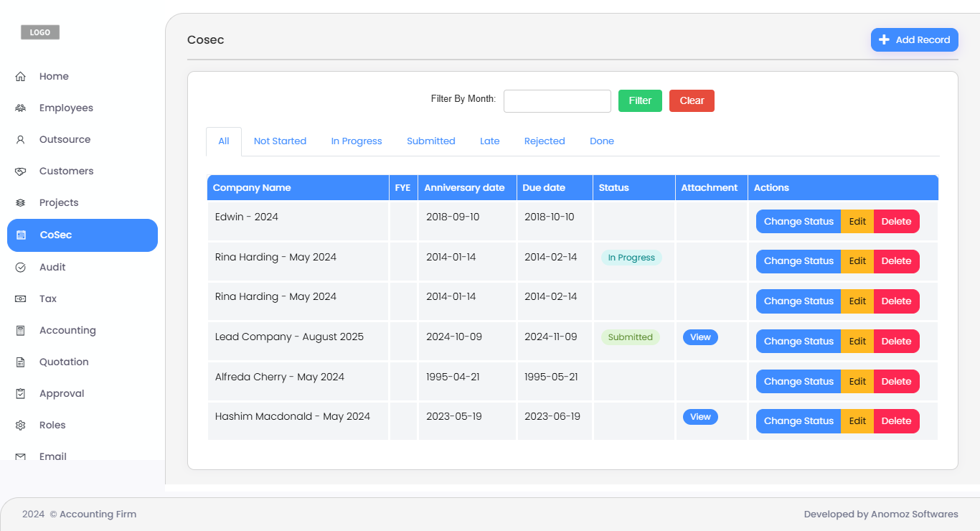View attachment for Lead Company row
This screenshot has height=531, width=980.
(x=699, y=337)
